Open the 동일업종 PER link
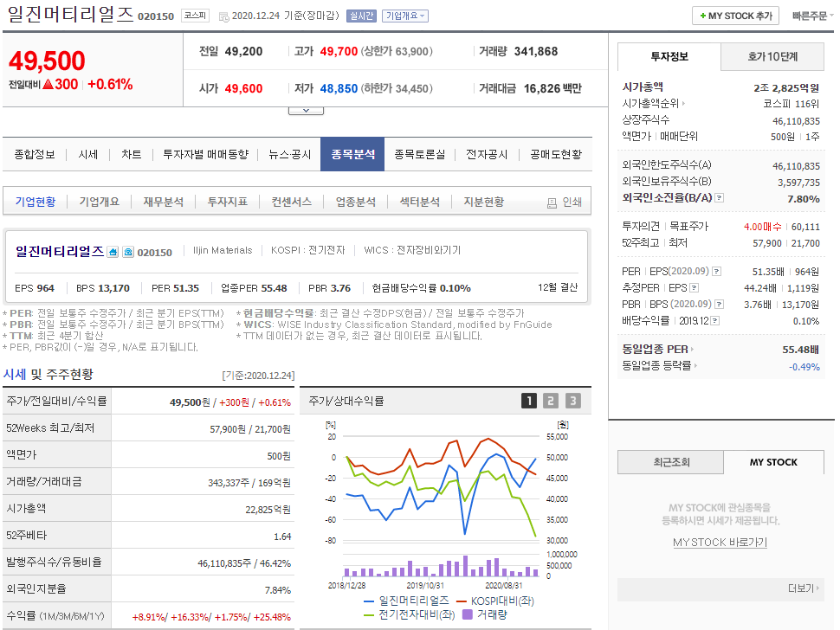The image size is (840, 630). click(x=658, y=350)
